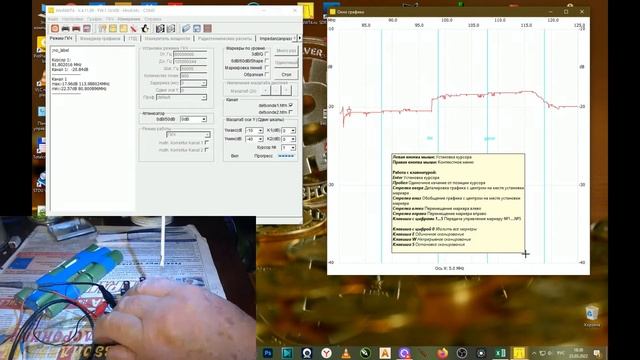Screen dimensions: 640x360
Task: Switch to the Менеджер графиков tab
Action: (x=100, y=38)
